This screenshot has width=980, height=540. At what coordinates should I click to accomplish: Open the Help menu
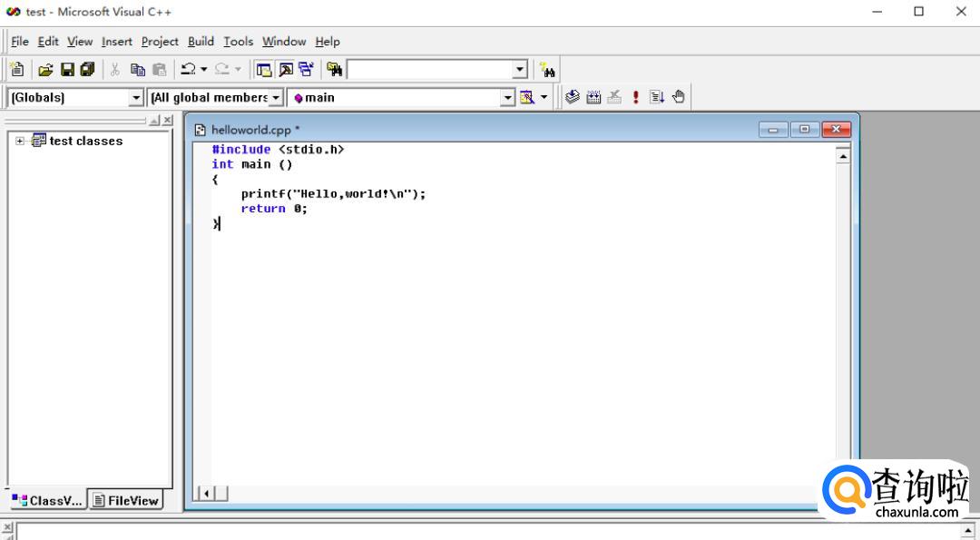(x=328, y=41)
